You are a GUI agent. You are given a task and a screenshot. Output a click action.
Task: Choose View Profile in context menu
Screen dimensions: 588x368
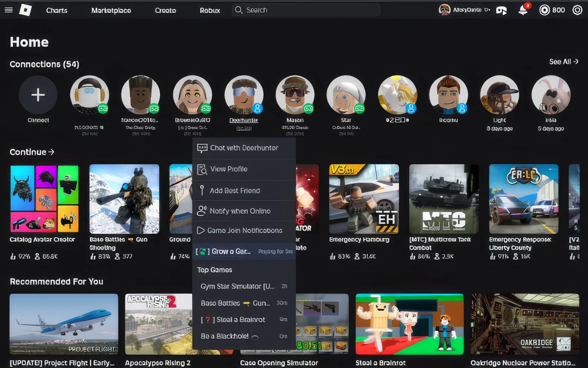click(x=244, y=169)
